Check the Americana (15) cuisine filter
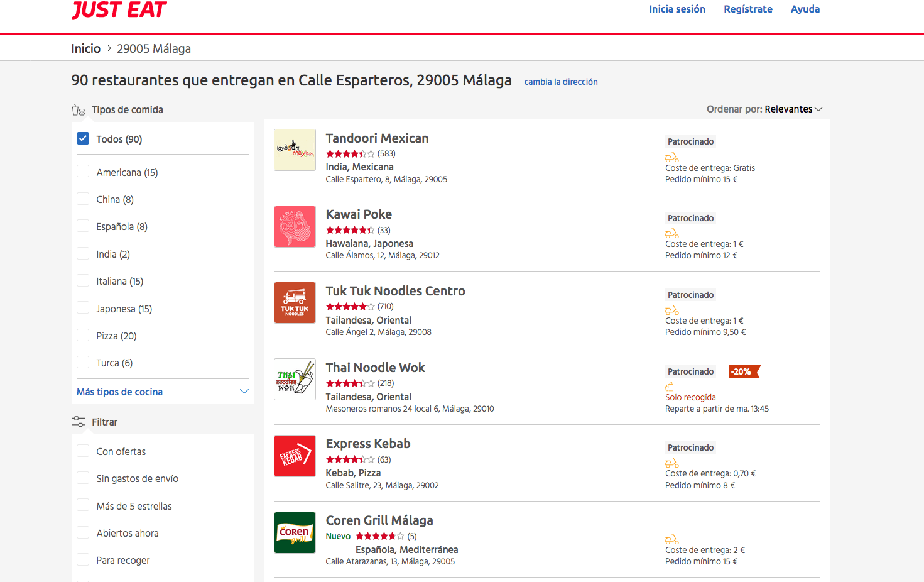This screenshot has width=924, height=582. (x=83, y=172)
